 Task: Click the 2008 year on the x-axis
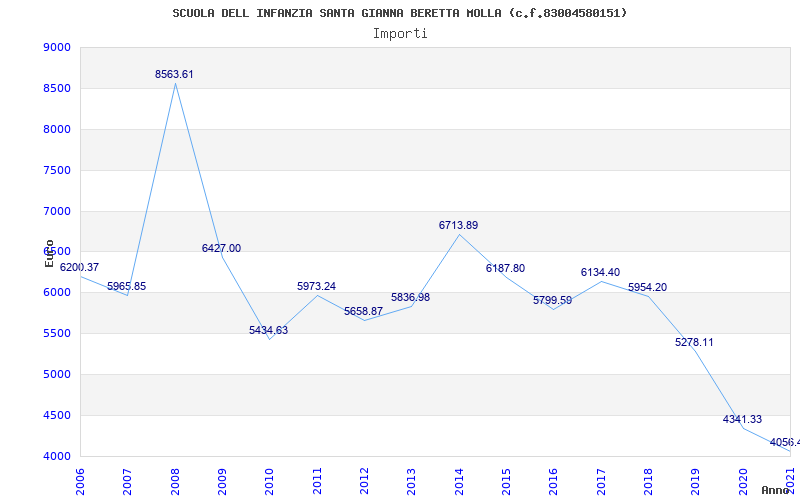pyautogui.click(x=175, y=479)
